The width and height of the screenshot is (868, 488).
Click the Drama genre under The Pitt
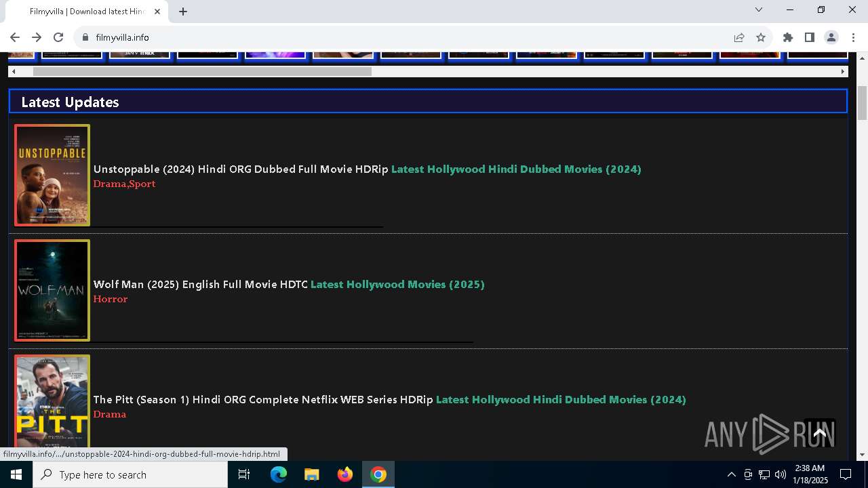click(110, 414)
